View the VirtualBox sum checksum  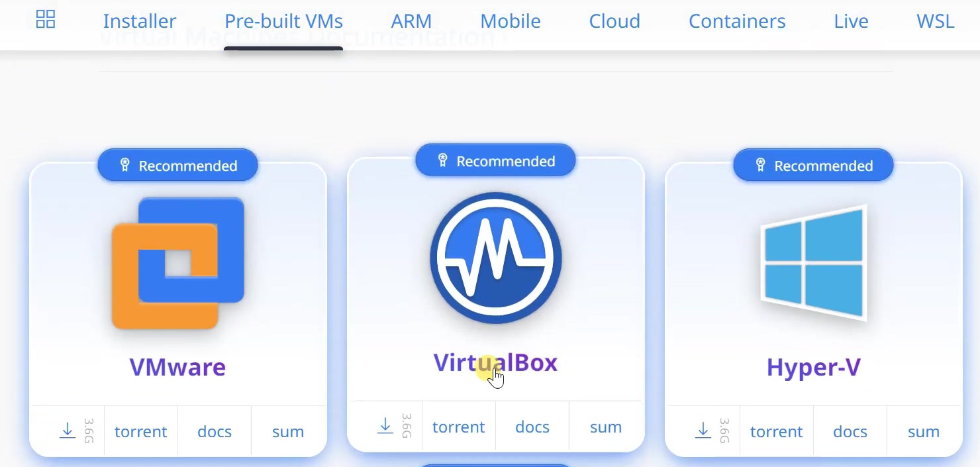coord(606,427)
